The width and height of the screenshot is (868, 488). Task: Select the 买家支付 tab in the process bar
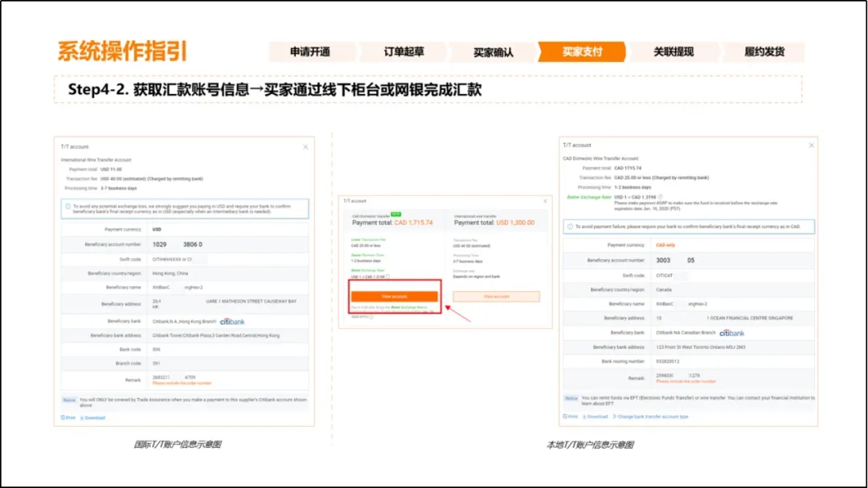pyautogui.click(x=584, y=51)
